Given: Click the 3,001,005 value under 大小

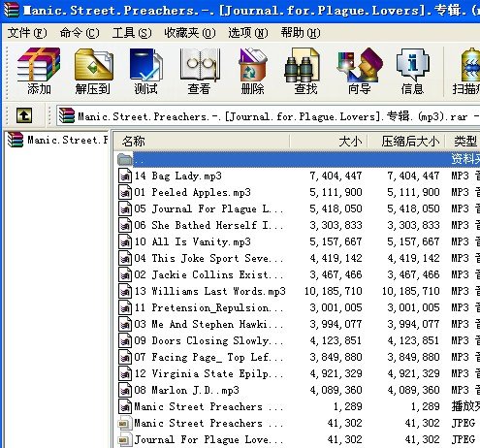Looking at the screenshot, I should click(x=336, y=307).
